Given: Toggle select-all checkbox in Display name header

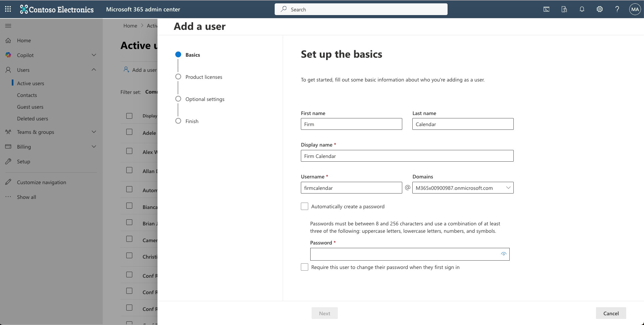Looking at the screenshot, I should (x=129, y=116).
